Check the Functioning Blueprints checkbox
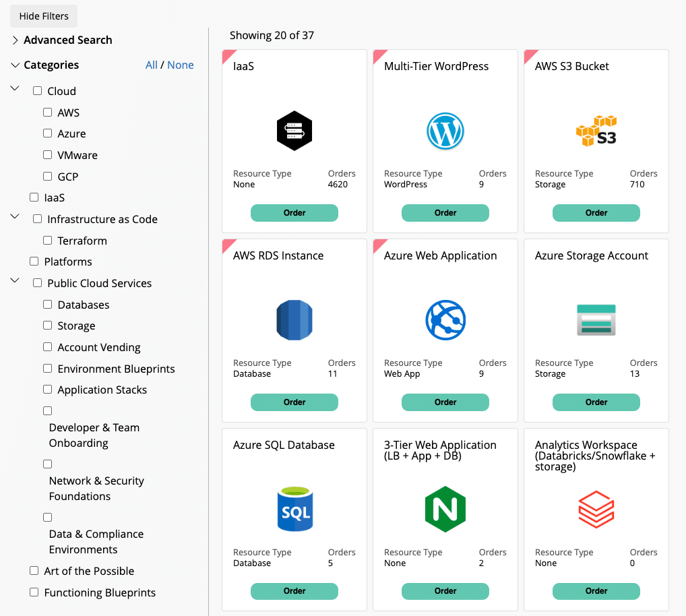 [x=34, y=592]
